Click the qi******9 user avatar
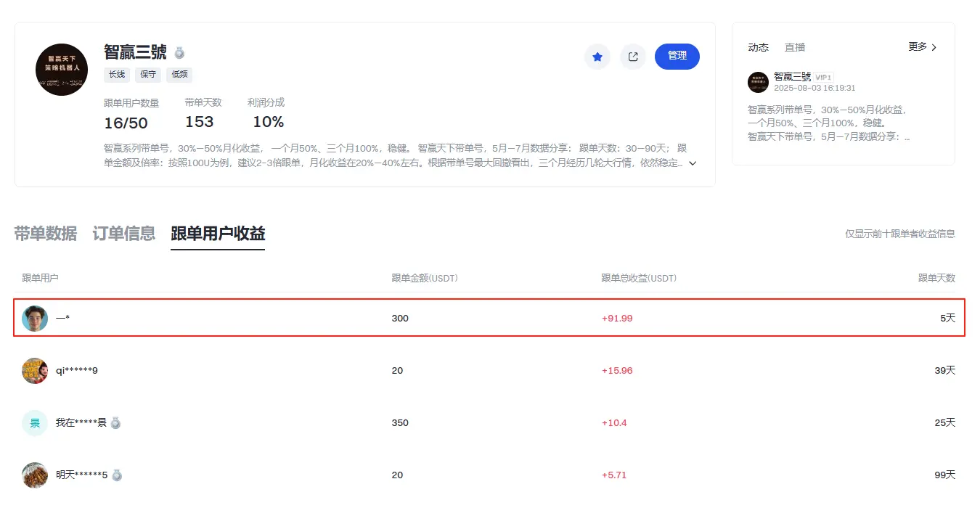 pos(35,371)
